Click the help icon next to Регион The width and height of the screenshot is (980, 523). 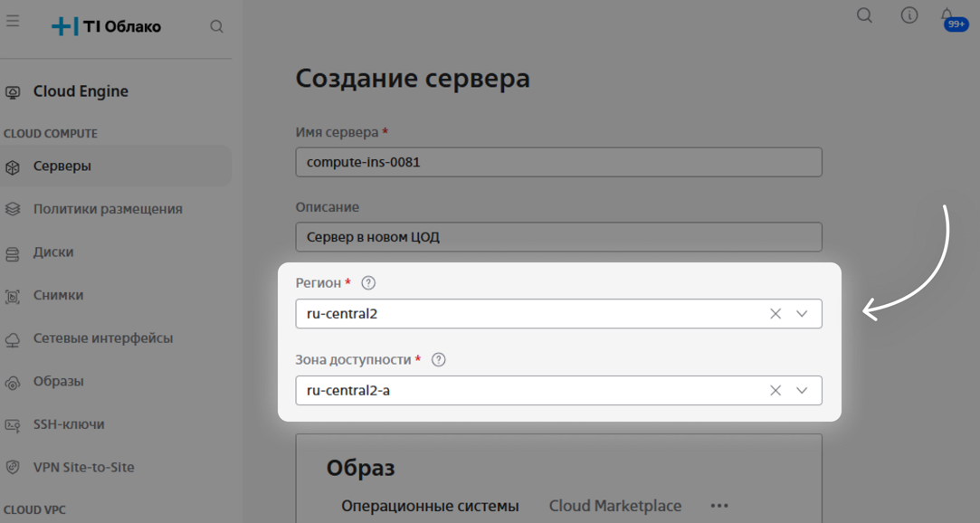(368, 283)
